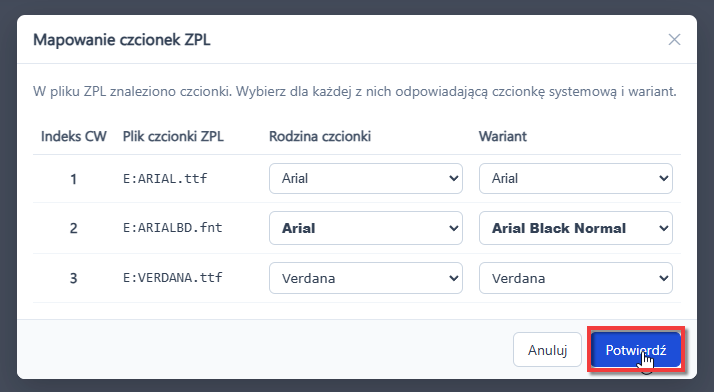The image size is (714, 392).
Task: Open font family dropdown for E:ARIAL.ttf
Action: (x=366, y=178)
